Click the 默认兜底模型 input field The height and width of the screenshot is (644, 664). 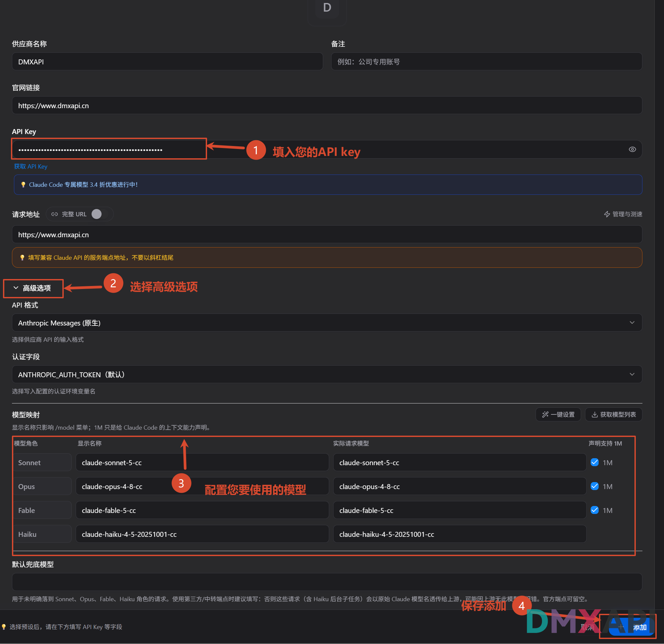click(327, 582)
